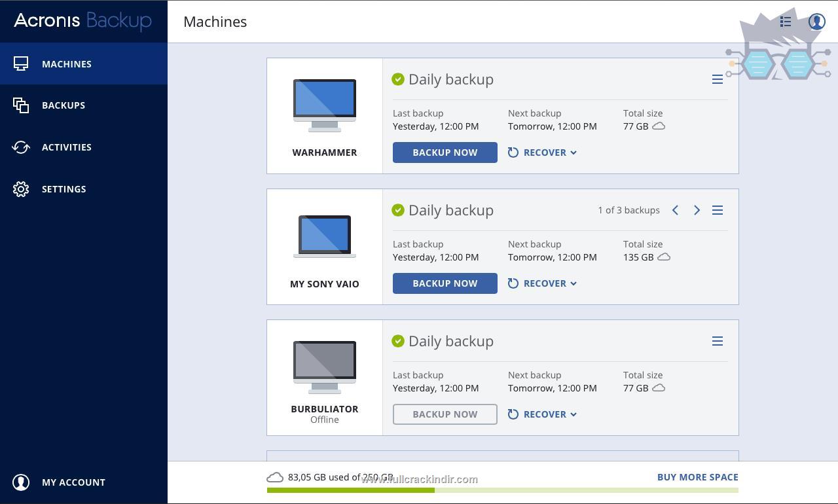The height and width of the screenshot is (504, 838).
Task: Click Backup Now for MY SONY VAIO
Action: coord(445,283)
